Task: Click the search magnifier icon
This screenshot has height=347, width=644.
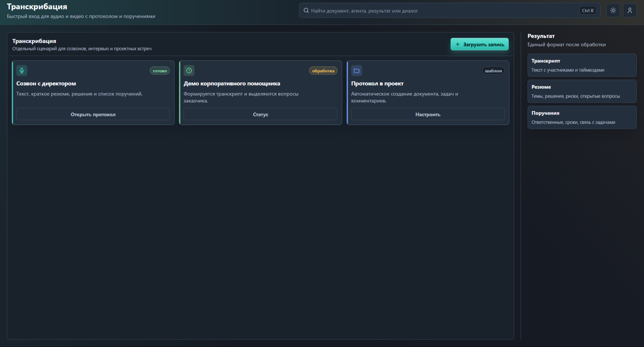Action: point(306,11)
